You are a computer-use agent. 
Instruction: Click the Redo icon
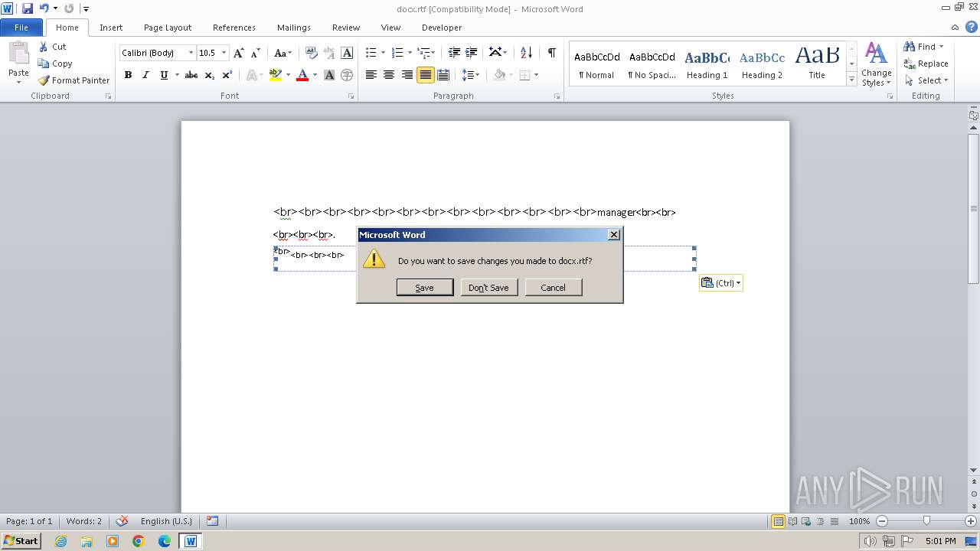coord(69,8)
